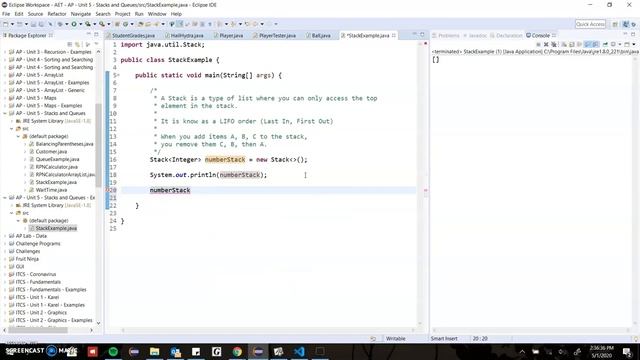
Task: Select the Fruit Ninja project
Action: [x=27, y=259]
